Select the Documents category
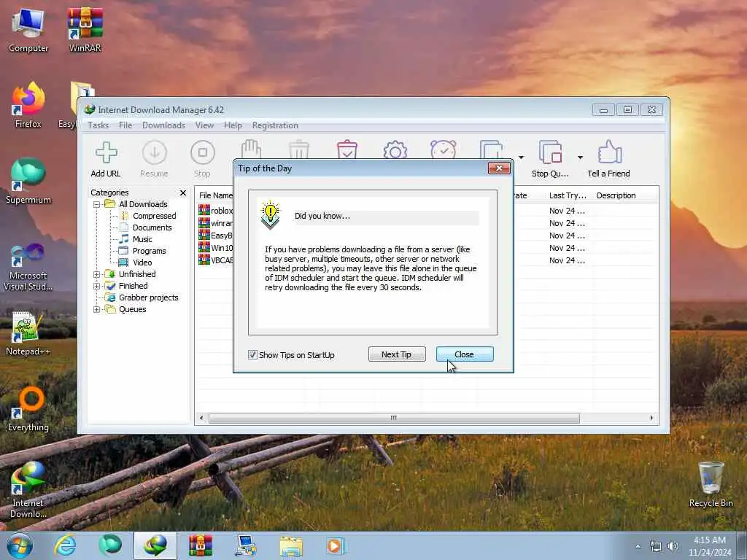This screenshot has height=560, width=747. click(x=152, y=227)
